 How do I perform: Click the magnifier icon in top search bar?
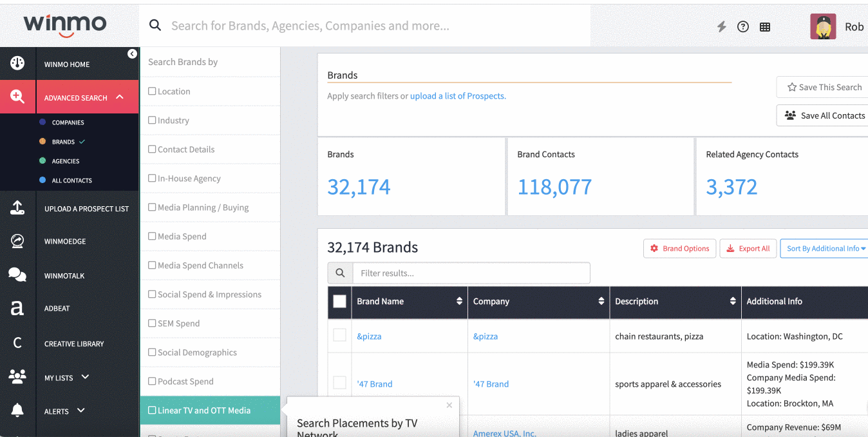point(155,25)
